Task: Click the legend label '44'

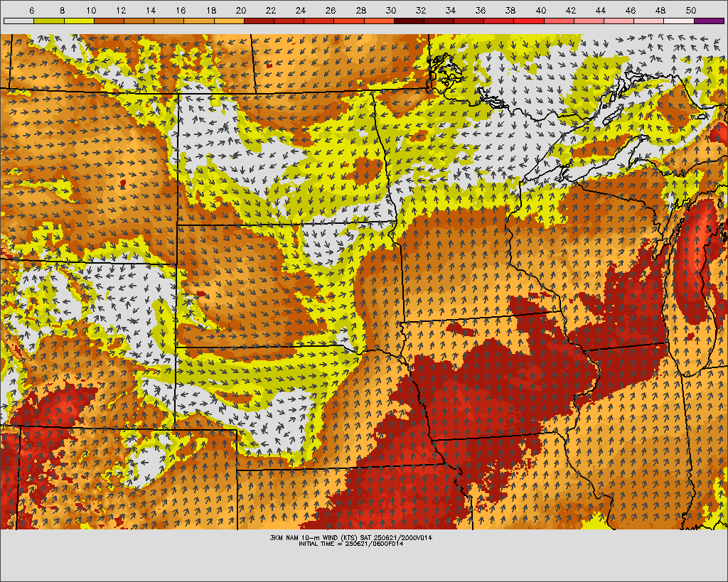Action: tap(601, 10)
